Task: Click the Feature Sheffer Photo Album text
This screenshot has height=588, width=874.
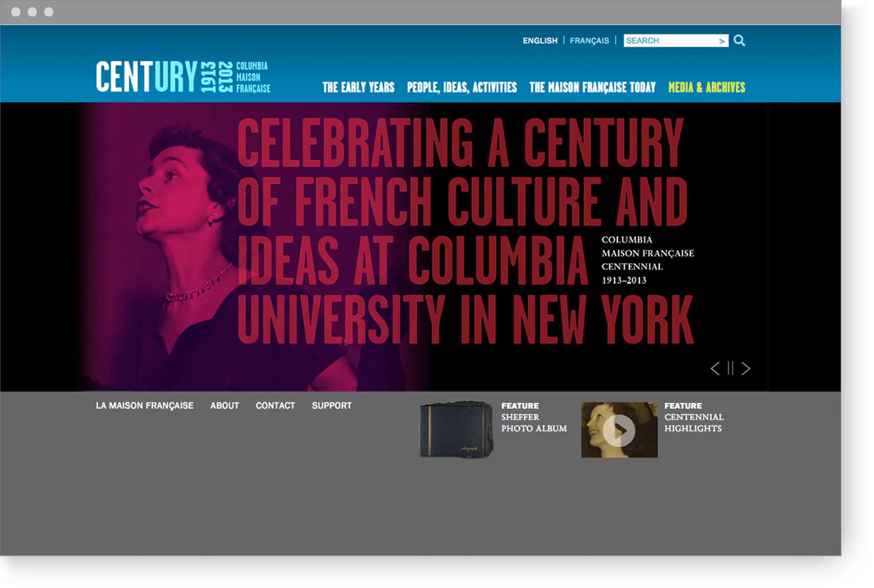Action: [x=534, y=417]
